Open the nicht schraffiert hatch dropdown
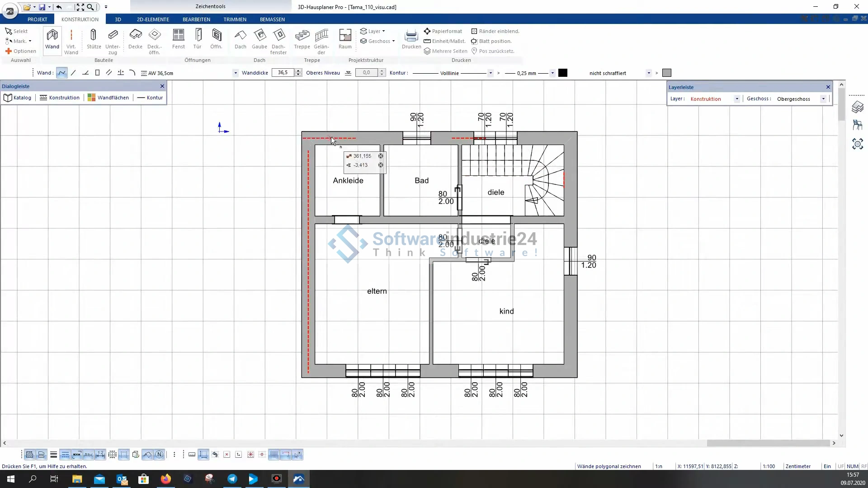The width and height of the screenshot is (868, 488). coord(649,73)
